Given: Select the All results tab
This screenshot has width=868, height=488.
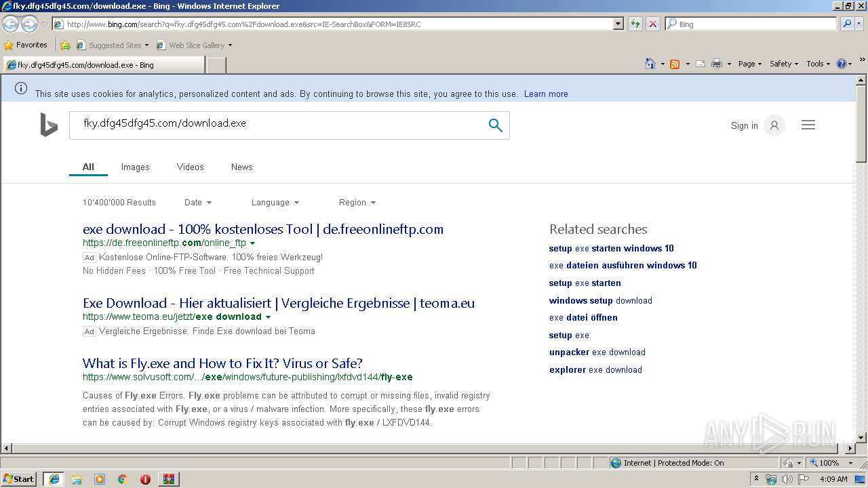Looking at the screenshot, I should tap(88, 167).
